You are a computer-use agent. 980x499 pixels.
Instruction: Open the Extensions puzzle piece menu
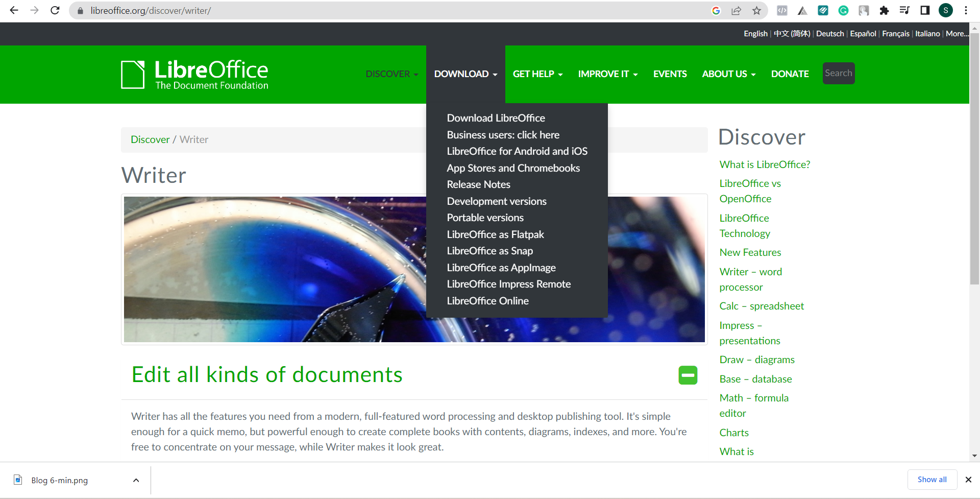(x=884, y=10)
